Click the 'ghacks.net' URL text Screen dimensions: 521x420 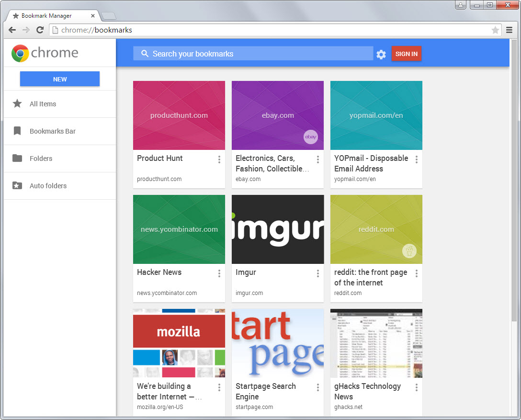(348, 407)
